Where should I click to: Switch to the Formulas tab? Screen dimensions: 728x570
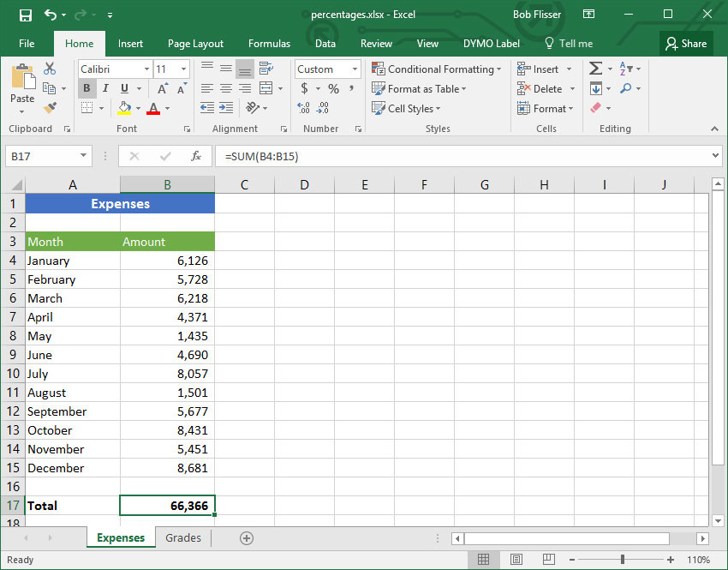pos(269,44)
